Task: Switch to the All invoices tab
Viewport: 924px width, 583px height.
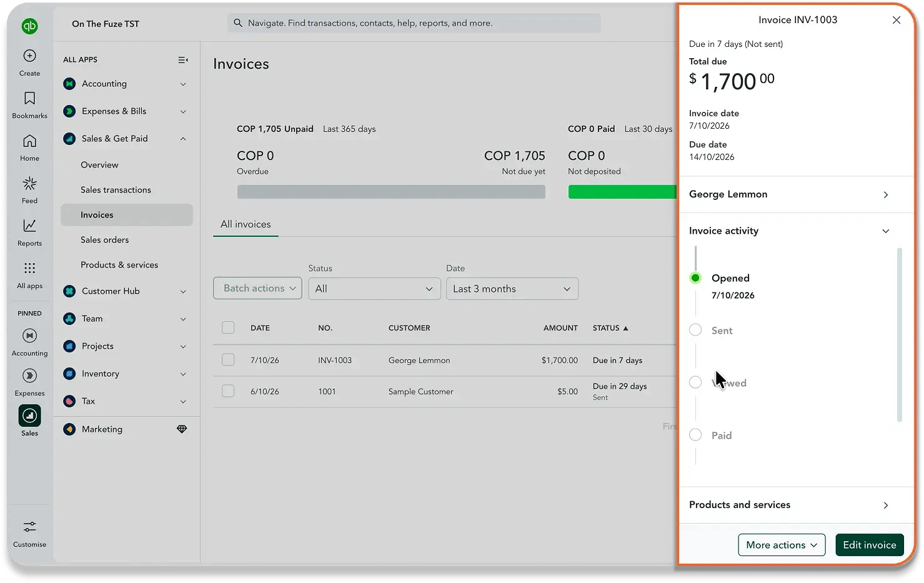Action: tap(246, 224)
